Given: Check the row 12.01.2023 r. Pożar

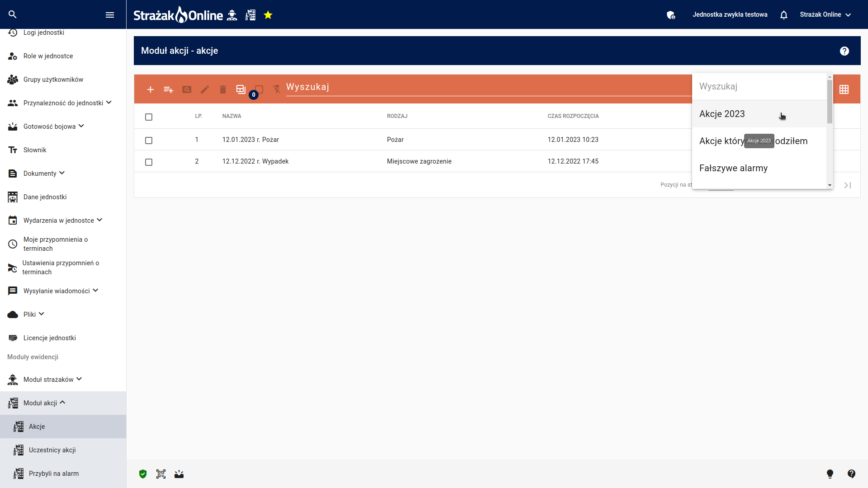Looking at the screenshot, I should pyautogui.click(x=149, y=141).
